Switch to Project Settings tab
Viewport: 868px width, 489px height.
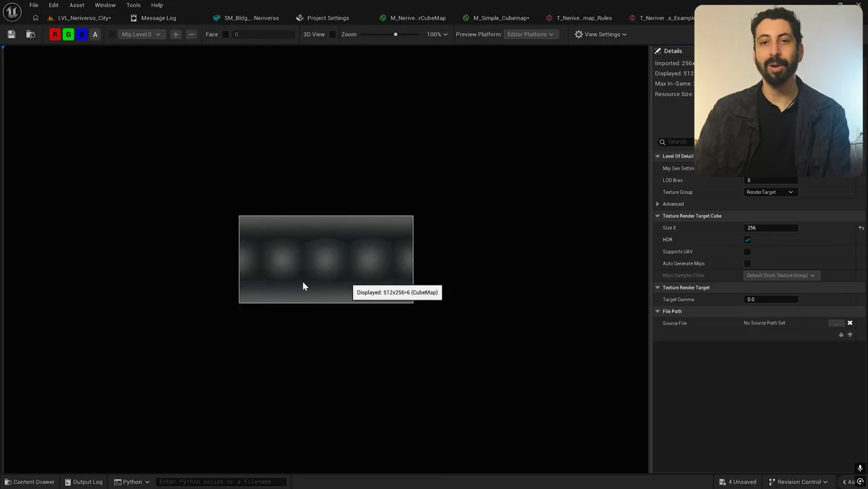tap(323, 18)
